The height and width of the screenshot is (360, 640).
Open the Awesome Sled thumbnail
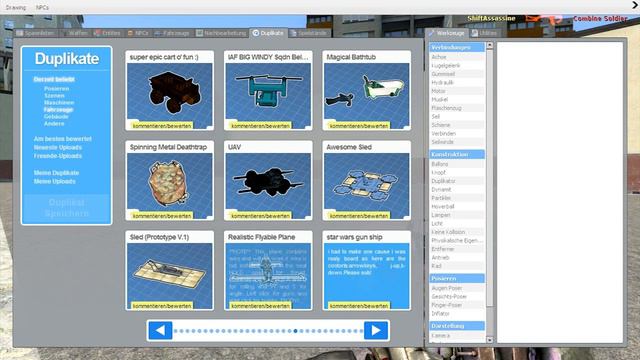coord(367,186)
